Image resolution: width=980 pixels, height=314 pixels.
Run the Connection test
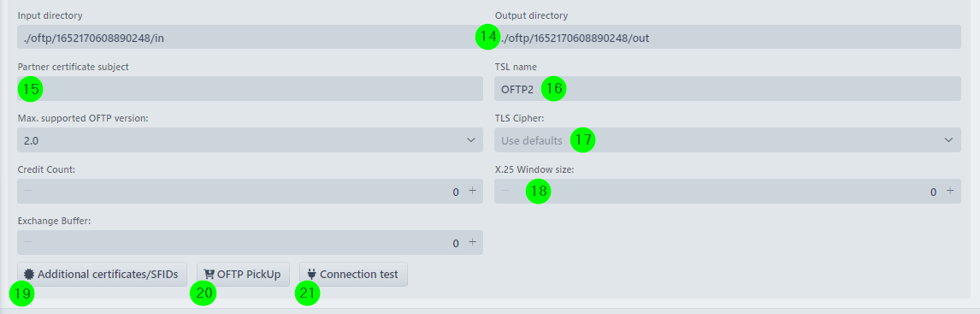click(x=354, y=274)
